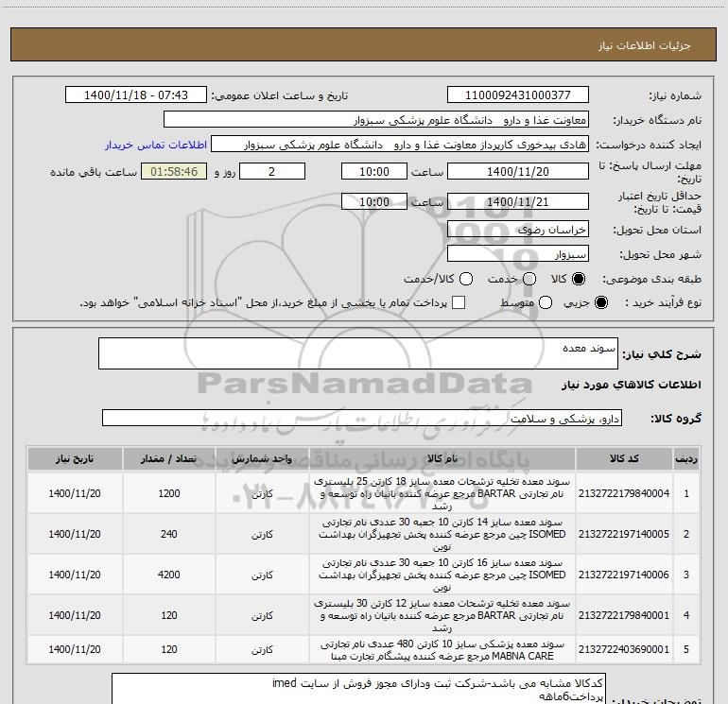Click the MABNA CARE product name
The height and width of the screenshot is (704, 728).
click(x=442, y=650)
